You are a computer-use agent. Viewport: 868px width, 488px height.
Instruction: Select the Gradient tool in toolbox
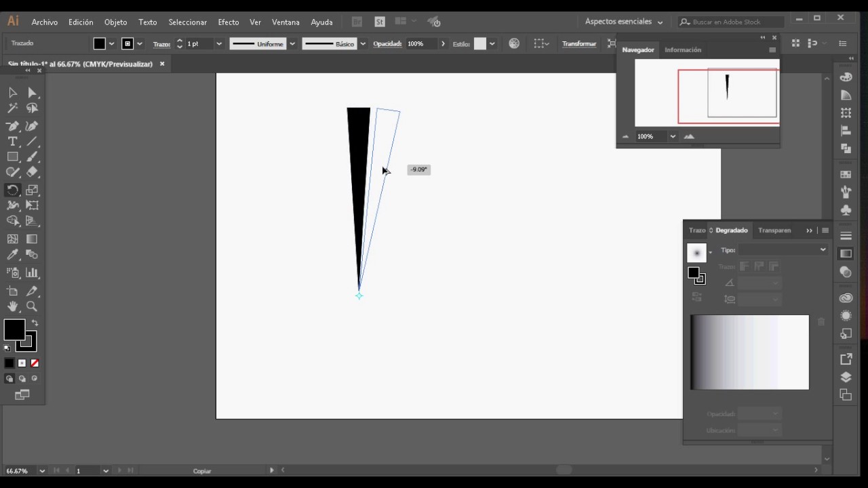tap(33, 239)
